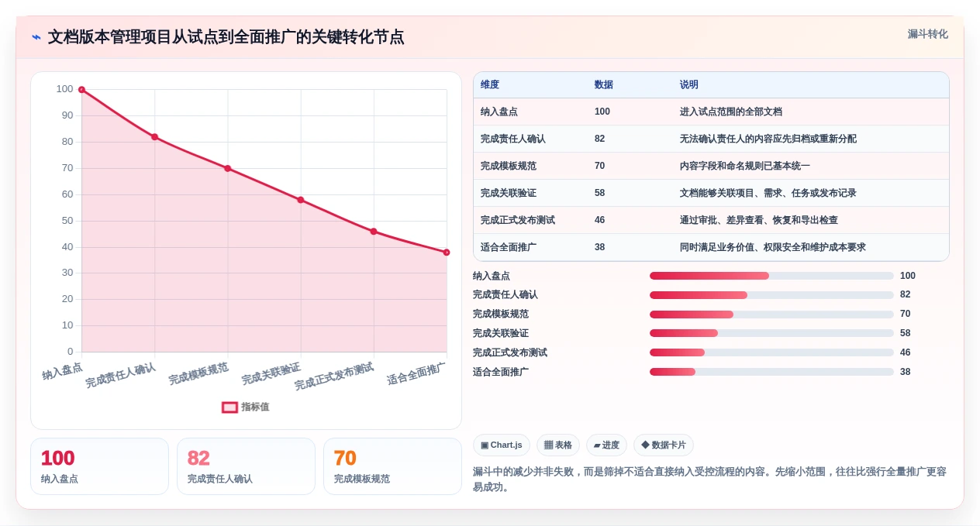Open the 70 完成模板规范 data card
This screenshot has width=980, height=526.
[392, 466]
